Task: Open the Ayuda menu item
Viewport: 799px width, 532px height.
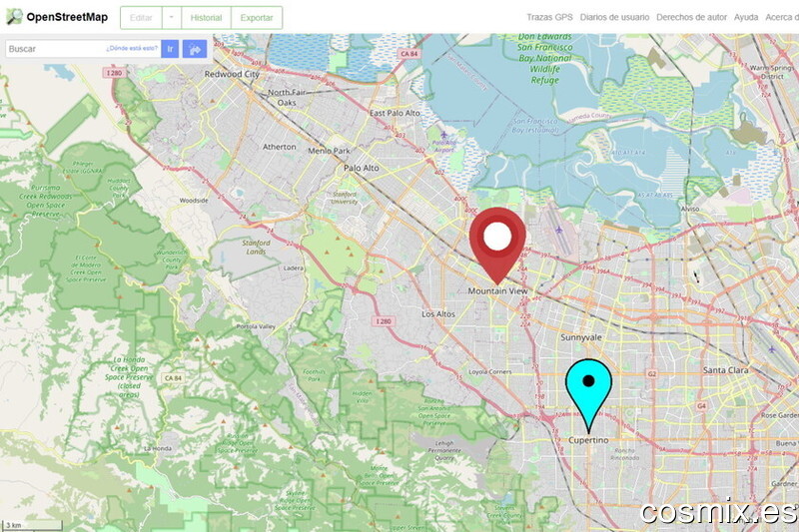Action: click(x=746, y=17)
